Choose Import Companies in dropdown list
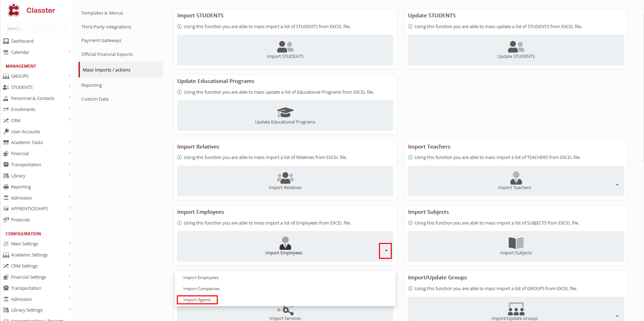This screenshot has width=644, height=321. click(x=201, y=289)
